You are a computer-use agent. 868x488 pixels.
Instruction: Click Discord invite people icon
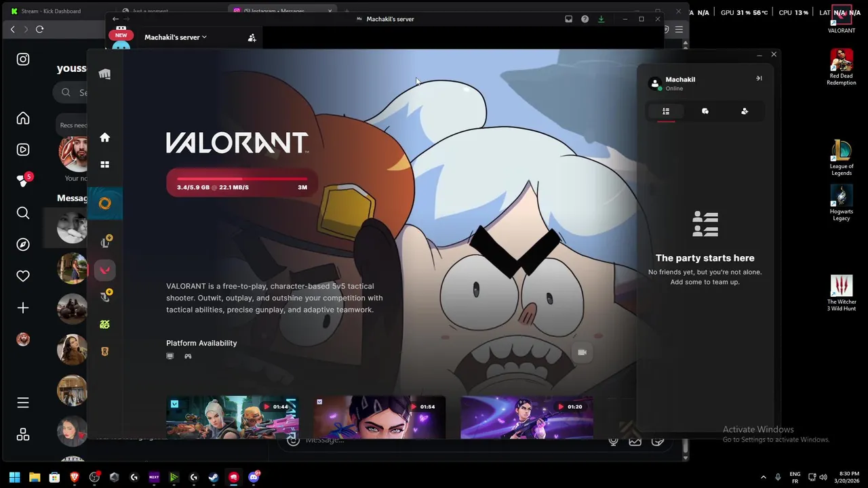coord(252,38)
